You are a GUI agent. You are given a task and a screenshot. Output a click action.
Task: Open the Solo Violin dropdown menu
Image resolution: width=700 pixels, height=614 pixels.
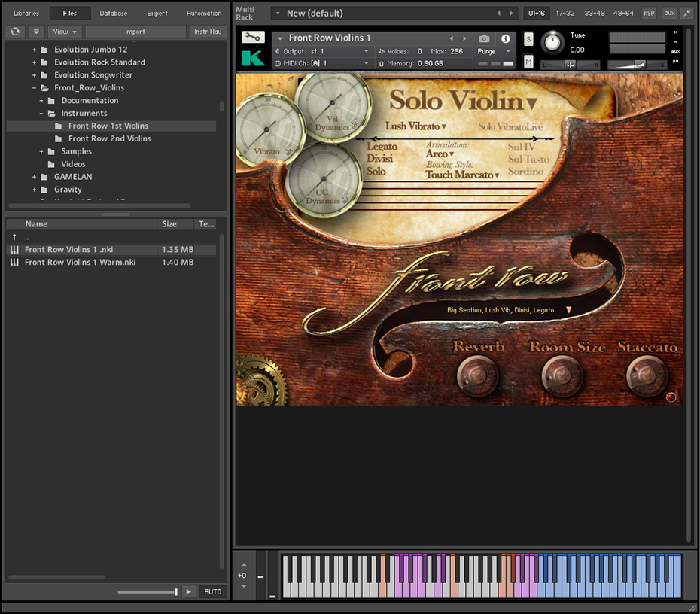[462, 100]
